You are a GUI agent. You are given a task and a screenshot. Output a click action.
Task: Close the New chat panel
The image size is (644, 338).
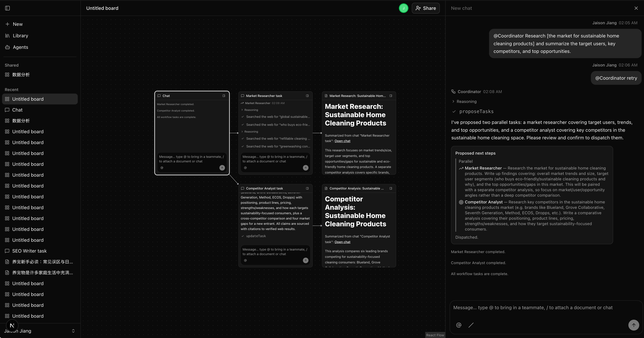(636, 8)
